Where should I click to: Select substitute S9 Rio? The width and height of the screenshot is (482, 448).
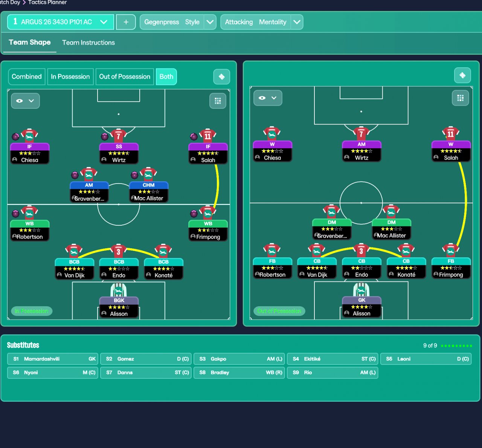tap(333, 372)
